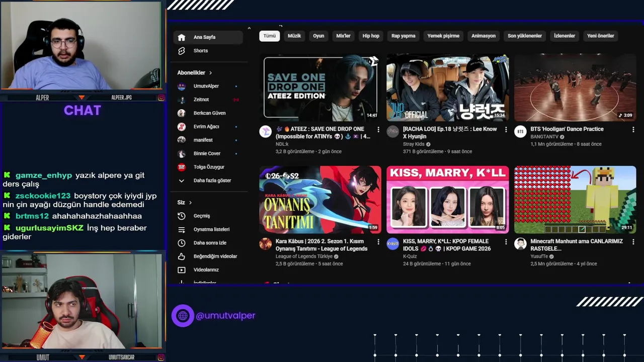Open UmutvAlper channel avatar in subscriptions
This screenshot has width=644, height=362.
click(x=182, y=86)
